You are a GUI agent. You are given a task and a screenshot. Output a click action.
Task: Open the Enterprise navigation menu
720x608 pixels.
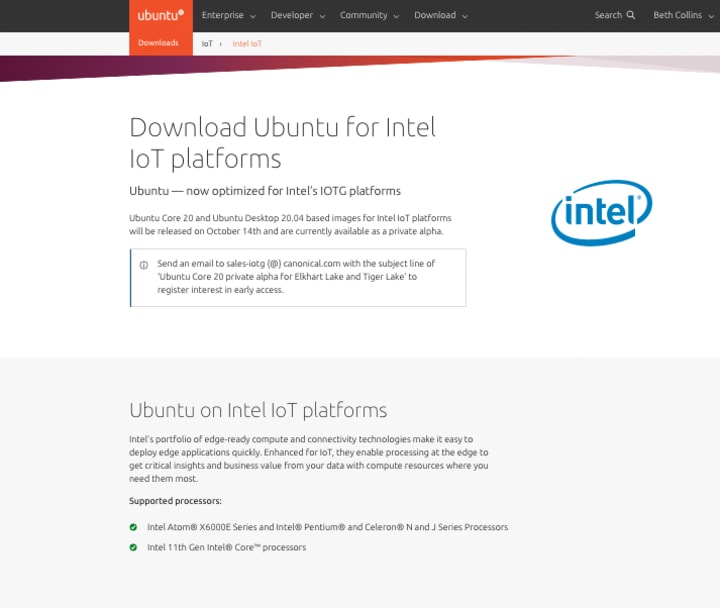(x=228, y=15)
